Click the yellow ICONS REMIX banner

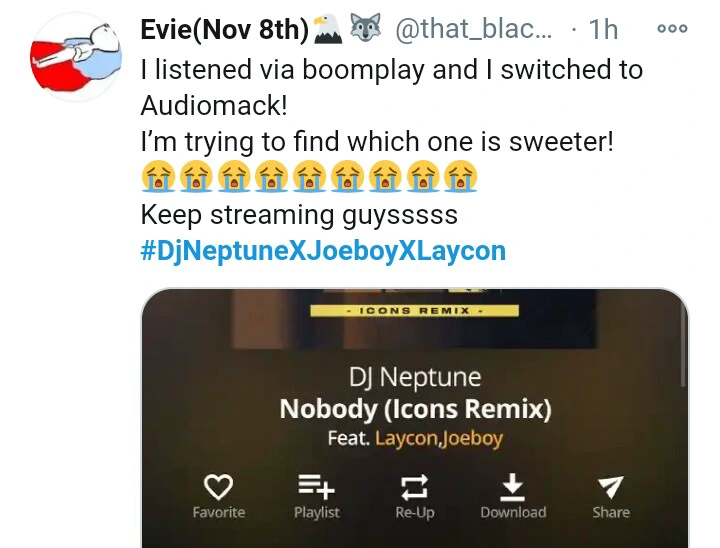415,311
